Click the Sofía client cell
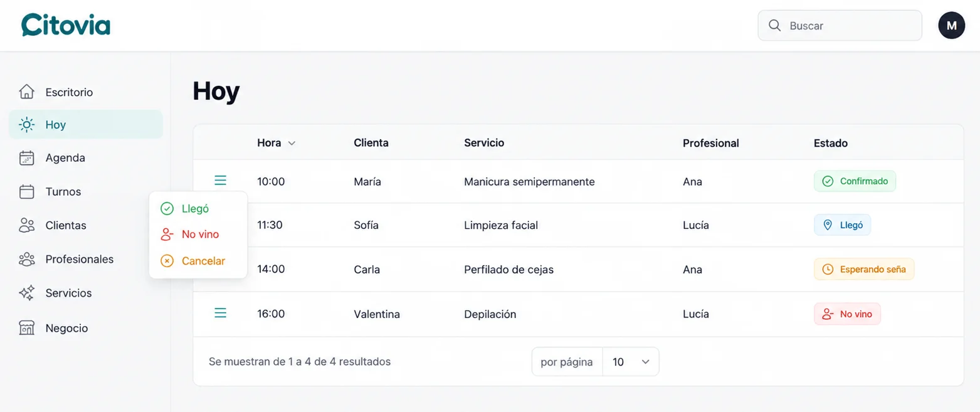Image resolution: width=980 pixels, height=412 pixels. [x=366, y=225]
